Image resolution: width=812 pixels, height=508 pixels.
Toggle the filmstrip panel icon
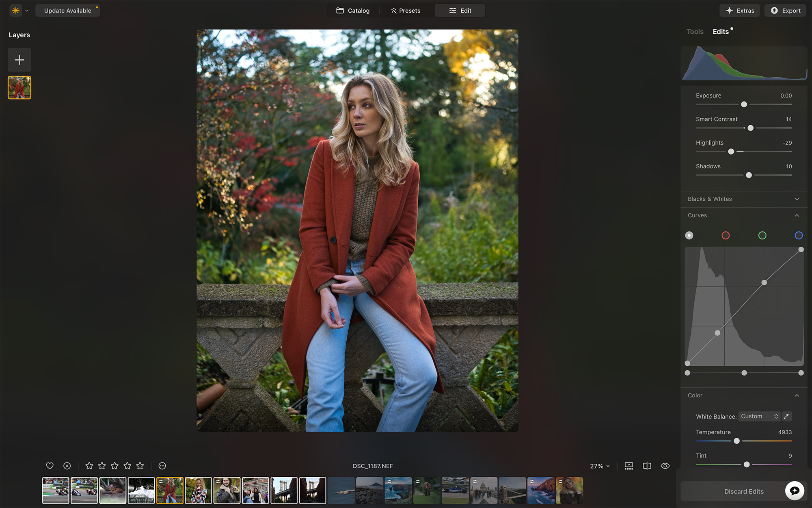click(x=628, y=466)
